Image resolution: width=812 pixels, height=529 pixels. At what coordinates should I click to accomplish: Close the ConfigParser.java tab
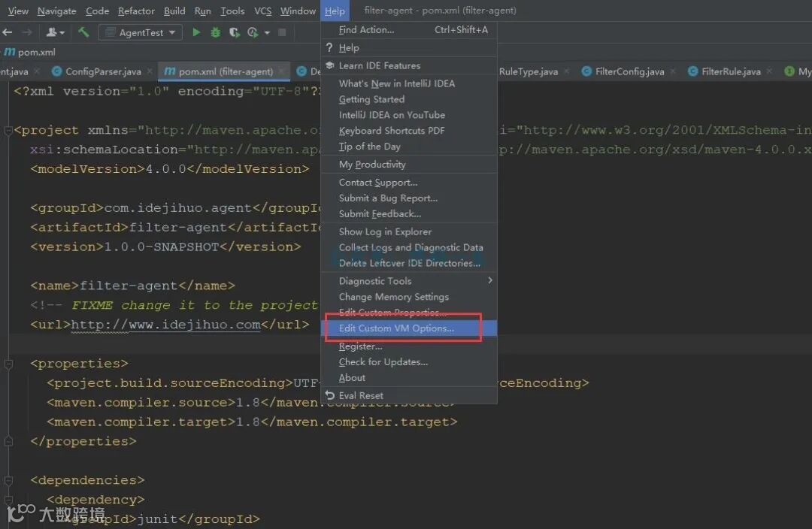click(x=149, y=71)
